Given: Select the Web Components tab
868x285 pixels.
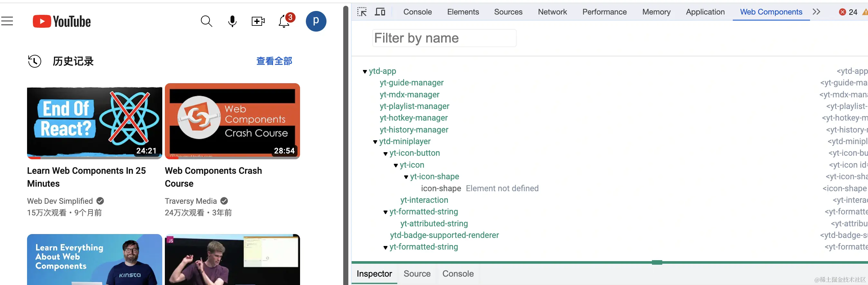Looking at the screenshot, I should (x=771, y=12).
